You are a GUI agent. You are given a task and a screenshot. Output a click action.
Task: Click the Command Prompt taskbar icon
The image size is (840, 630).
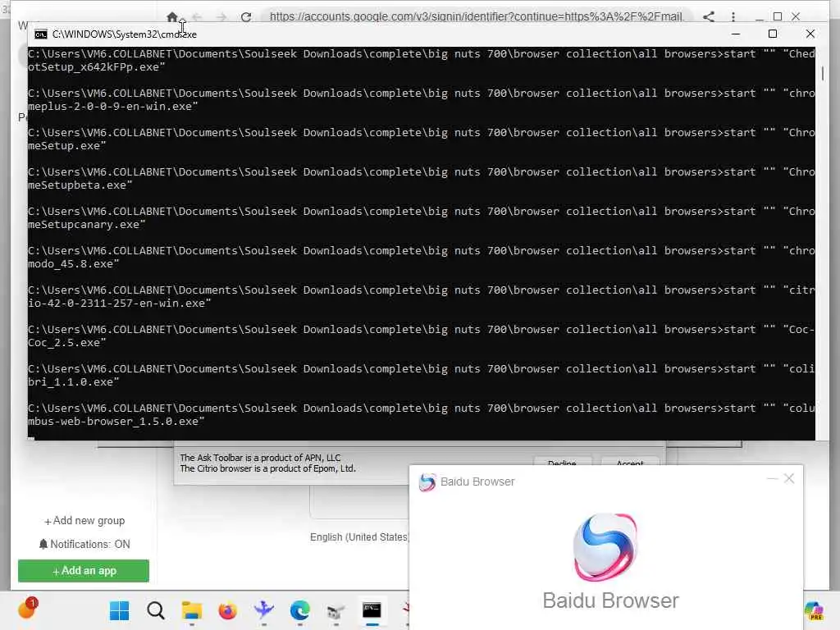tap(372, 610)
